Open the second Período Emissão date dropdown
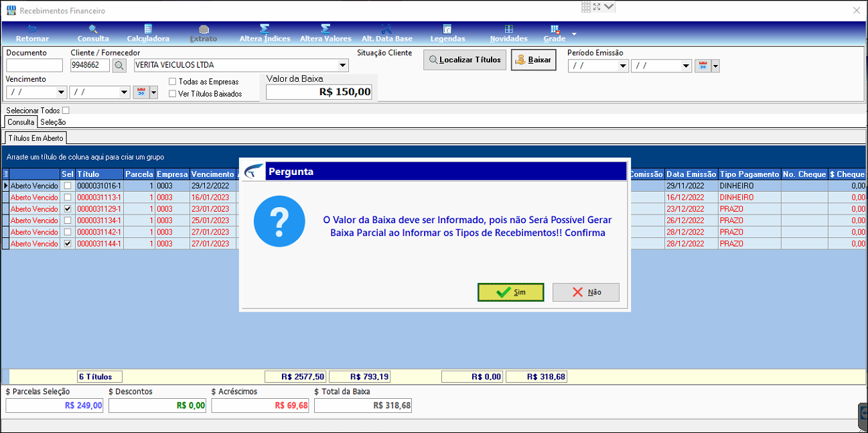Screen dimensions: 868x433 pos(686,66)
